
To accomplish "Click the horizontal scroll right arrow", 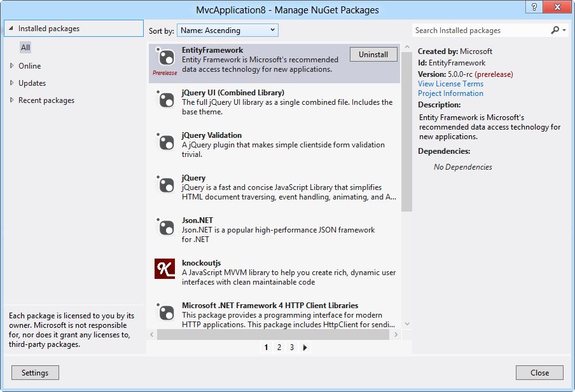I will coord(396,334).
